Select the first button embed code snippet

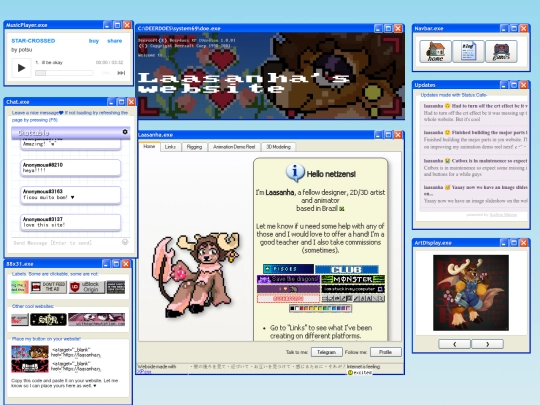coord(76,352)
